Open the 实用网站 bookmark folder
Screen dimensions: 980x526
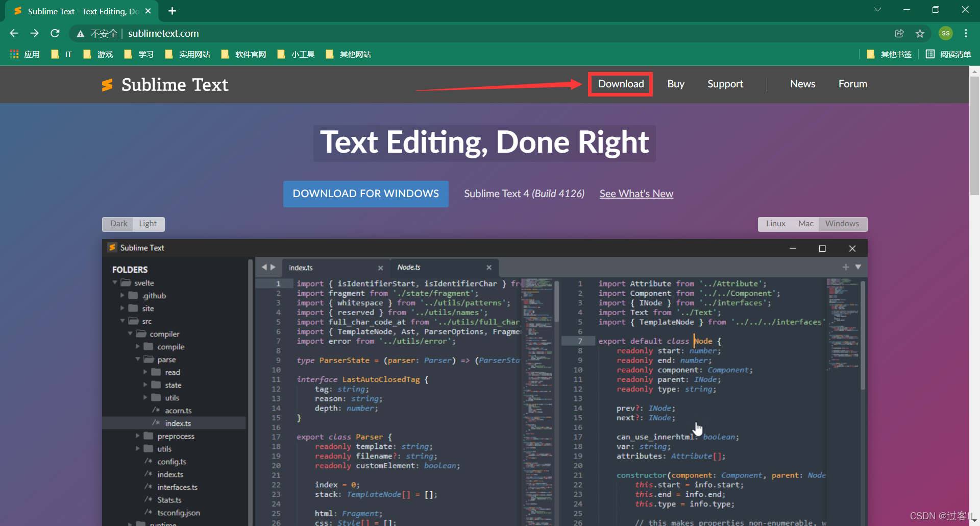point(187,54)
